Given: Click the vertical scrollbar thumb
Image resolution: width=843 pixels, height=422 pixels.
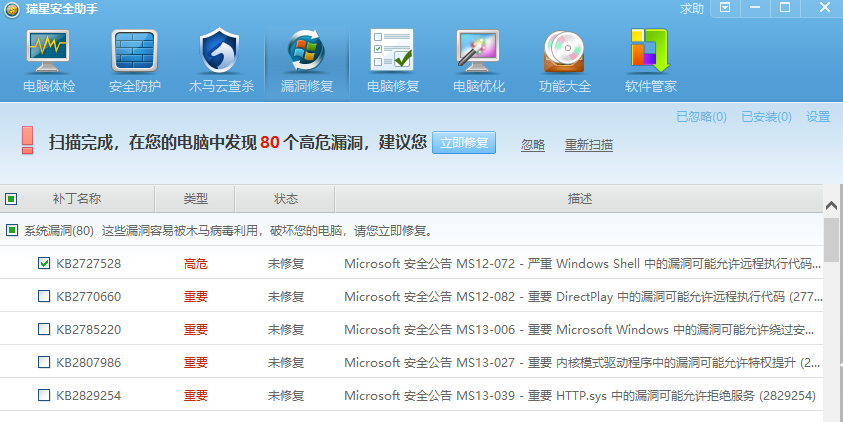Looking at the screenshot, I should [x=831, y=240].
